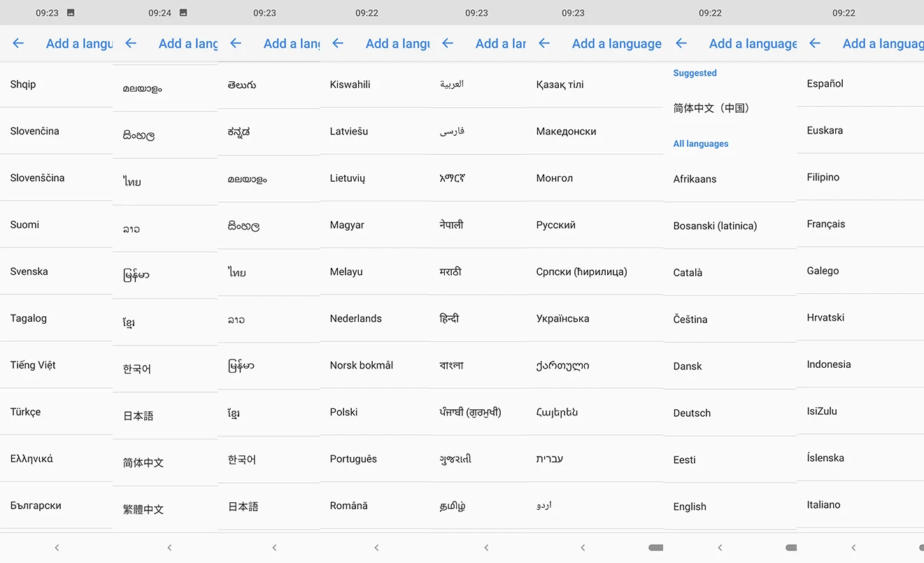
Task: Select Русский from the list
Action: tap(595, 225)
